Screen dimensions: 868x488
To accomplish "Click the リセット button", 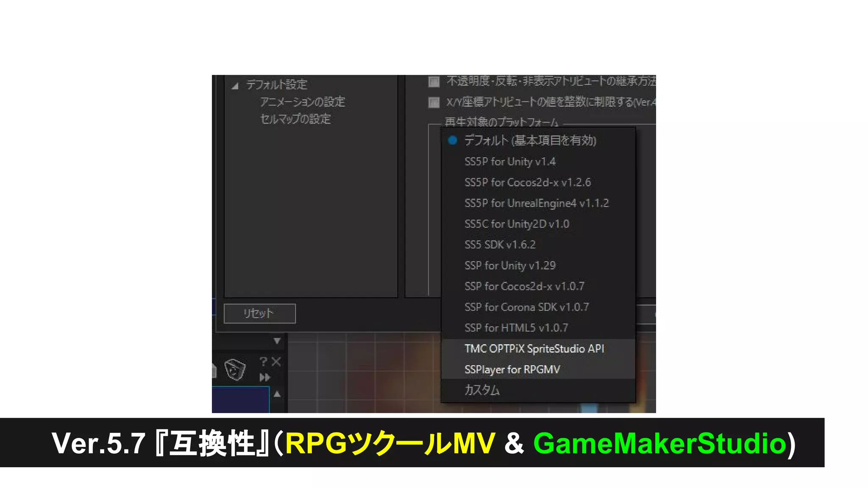I will [x=259, y=313].
